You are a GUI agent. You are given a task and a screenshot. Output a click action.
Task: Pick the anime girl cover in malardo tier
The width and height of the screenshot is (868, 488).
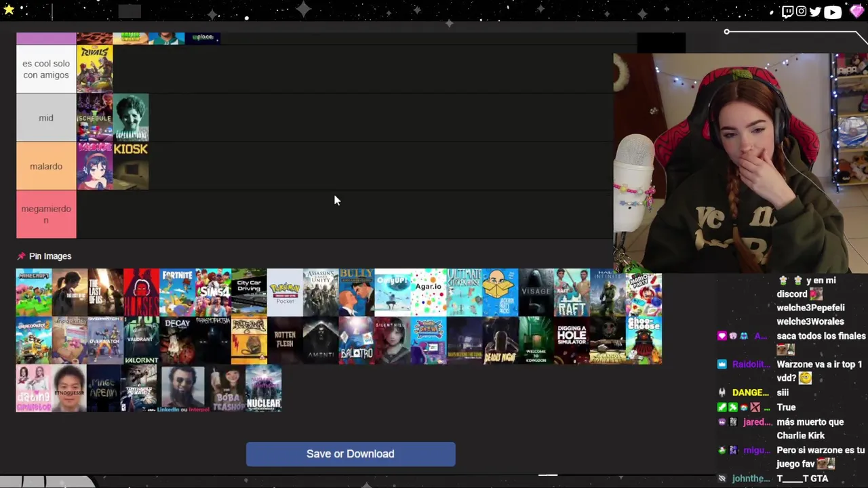point(95,166)
